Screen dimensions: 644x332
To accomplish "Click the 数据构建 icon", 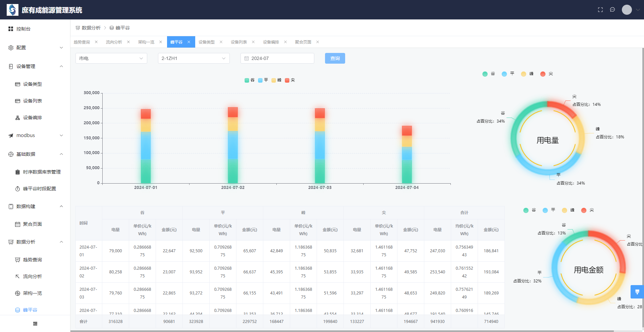I will 11,206.
